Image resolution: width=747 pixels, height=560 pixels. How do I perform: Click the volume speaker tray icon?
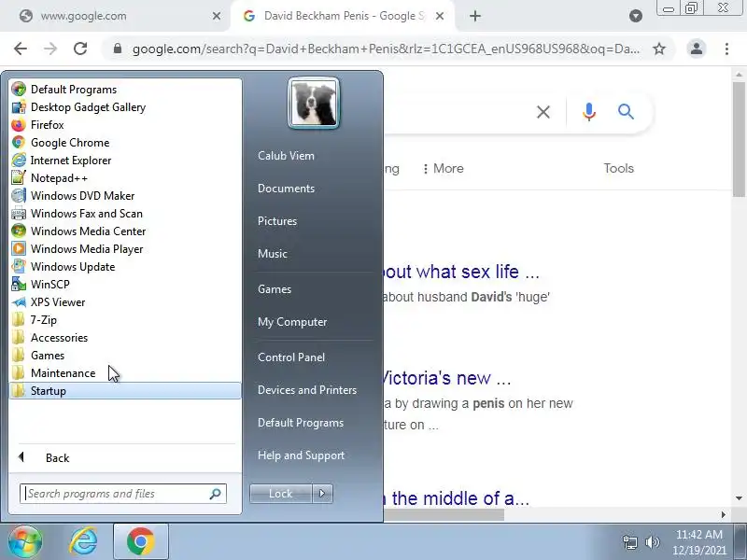click(652, 542)
